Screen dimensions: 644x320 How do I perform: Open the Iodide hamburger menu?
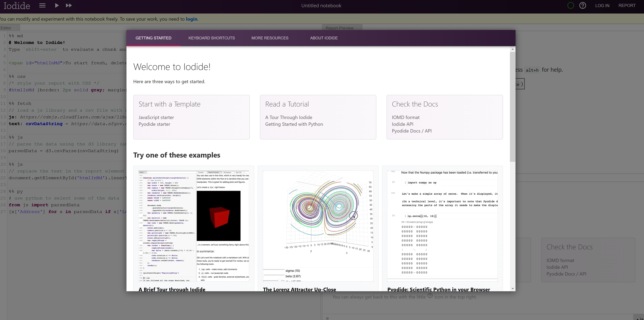point(43,6)
